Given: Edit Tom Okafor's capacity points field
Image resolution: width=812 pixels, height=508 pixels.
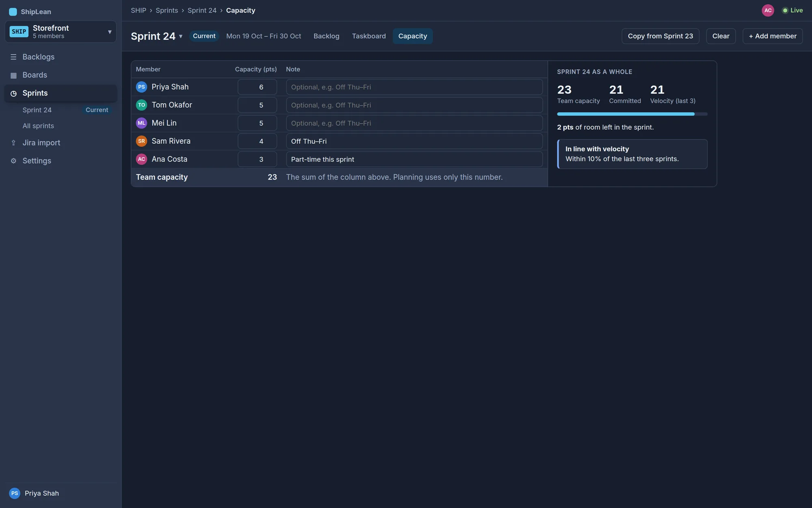Looking at the screenshot, I should point(257,105).
